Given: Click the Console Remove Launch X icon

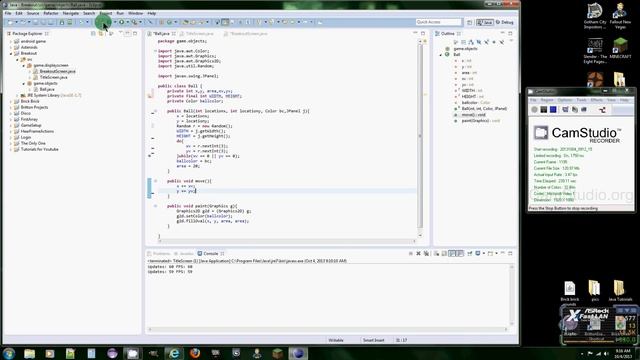Looking at the screenshot, I should click(x=418, y=253).
